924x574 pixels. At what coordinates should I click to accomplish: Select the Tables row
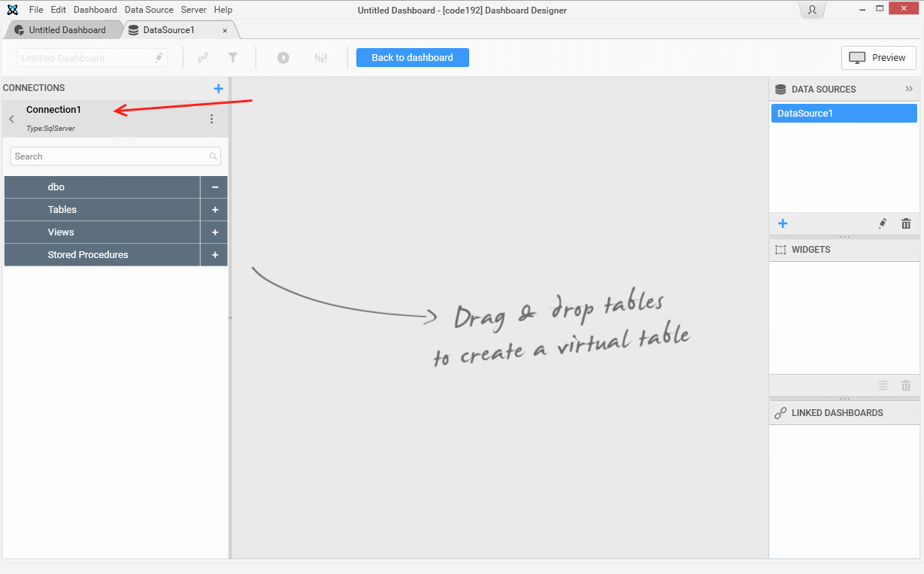click(x=102, y=210)
